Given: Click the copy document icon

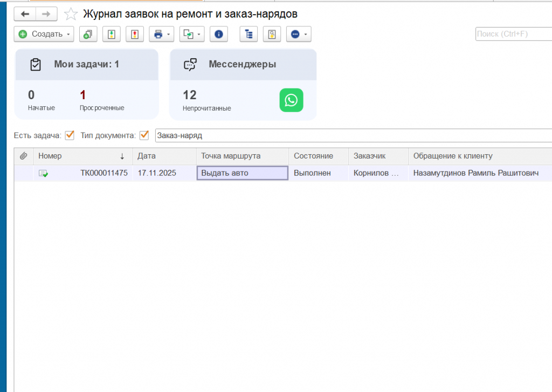Looking at the screenshot, I should [x=88, y=34].
